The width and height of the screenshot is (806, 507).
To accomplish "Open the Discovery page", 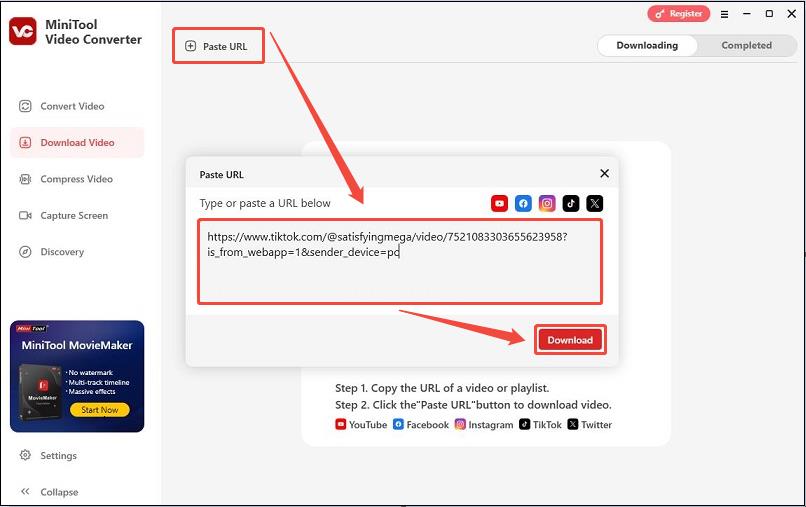I will click(x=77, y=251).
